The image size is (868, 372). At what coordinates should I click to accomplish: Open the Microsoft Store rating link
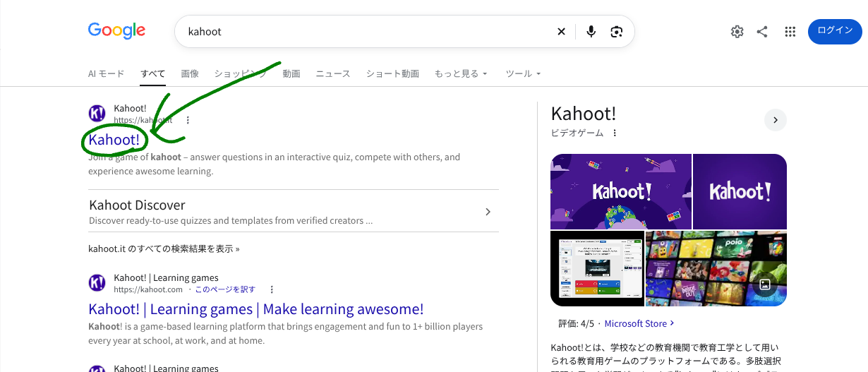point(639,323)
